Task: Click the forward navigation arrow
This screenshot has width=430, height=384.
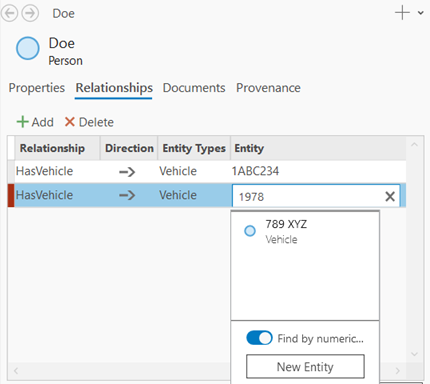Action: [x=30, y=13]
